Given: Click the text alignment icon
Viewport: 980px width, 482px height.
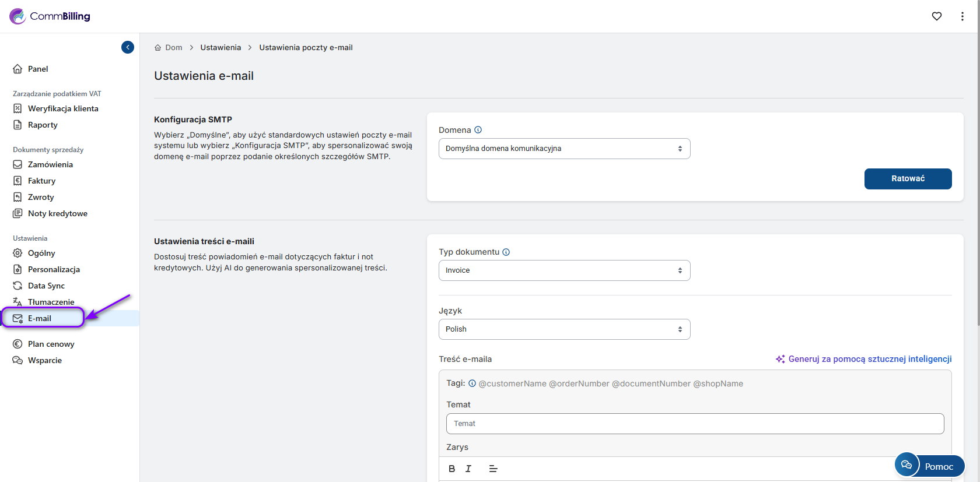Looking at the screenshot, I should 493,469.
